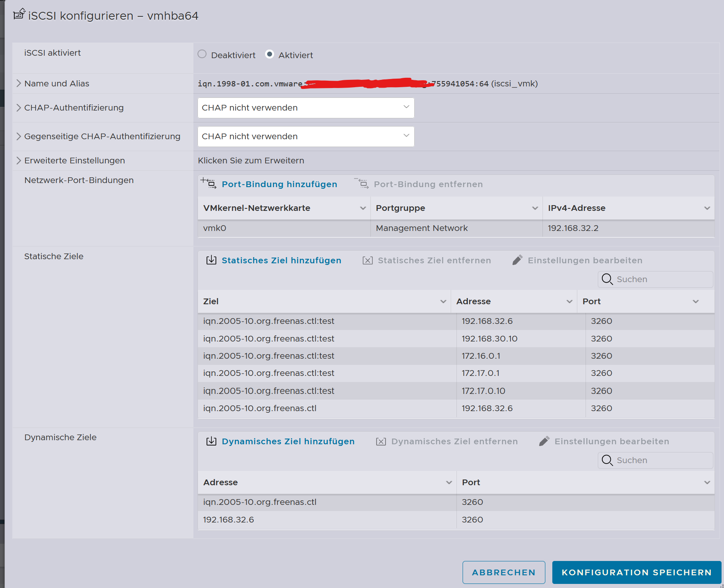Click the add port binding icon
Viewport: 724px width, 588px height.
tap(209, 183)
